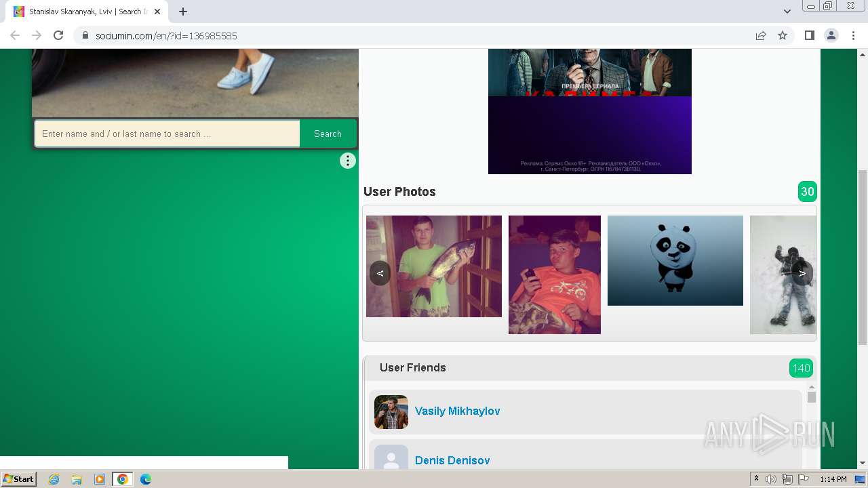View site information lock icon
Screen dimensions: 868x488
click(x=85, y=35)
